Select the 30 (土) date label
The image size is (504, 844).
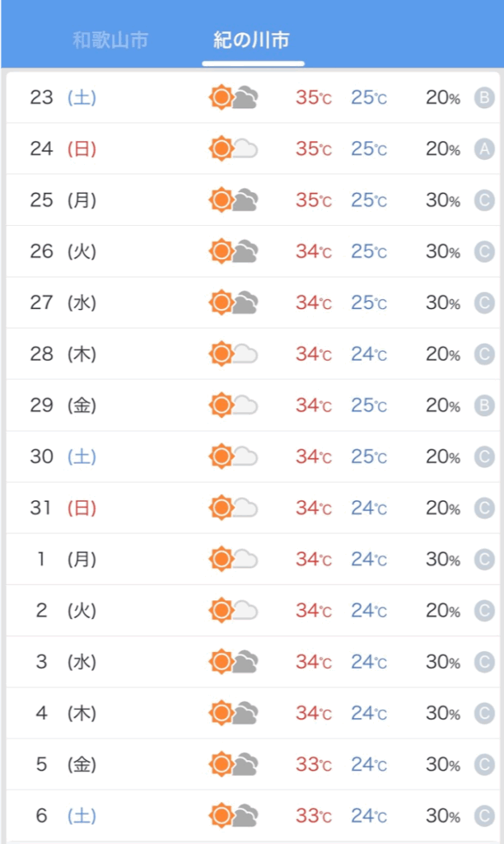[63, 457]
